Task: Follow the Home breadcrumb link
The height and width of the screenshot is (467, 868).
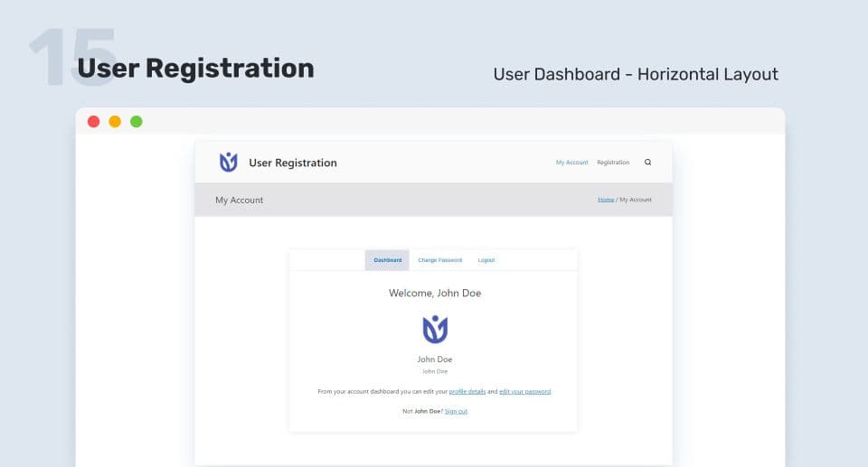Action: pyautogui.click(x=606, y=200)
